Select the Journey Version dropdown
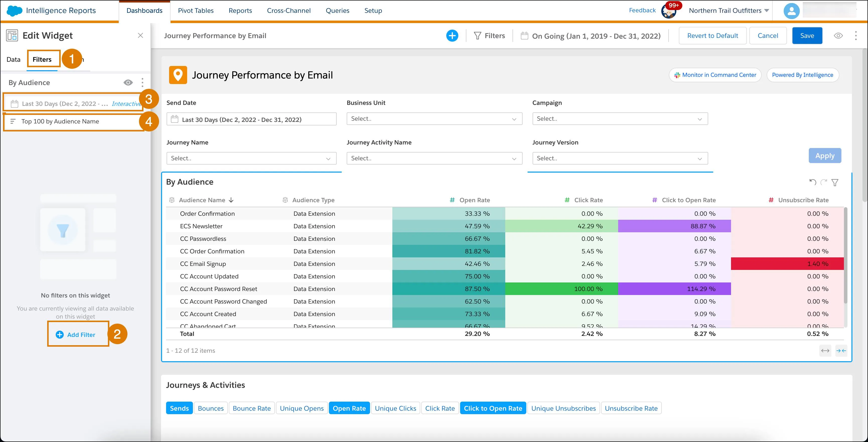 [620, 158]
